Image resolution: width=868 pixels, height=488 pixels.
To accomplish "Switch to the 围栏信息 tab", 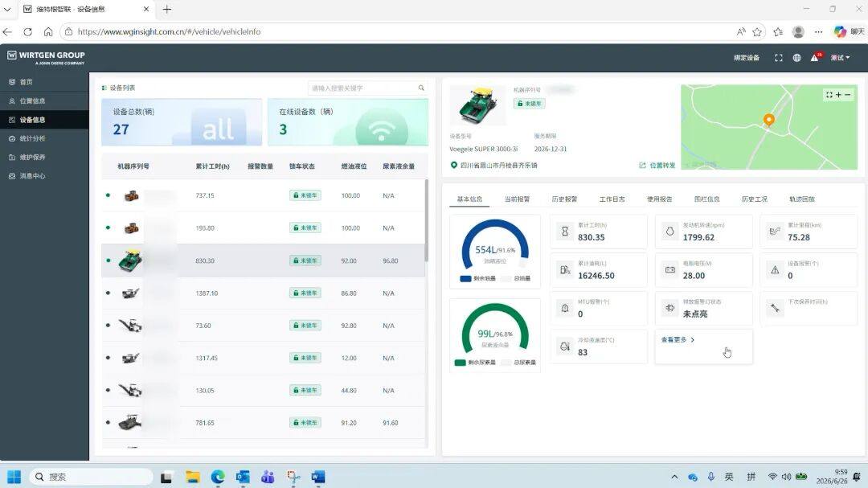I will (707, 199).
